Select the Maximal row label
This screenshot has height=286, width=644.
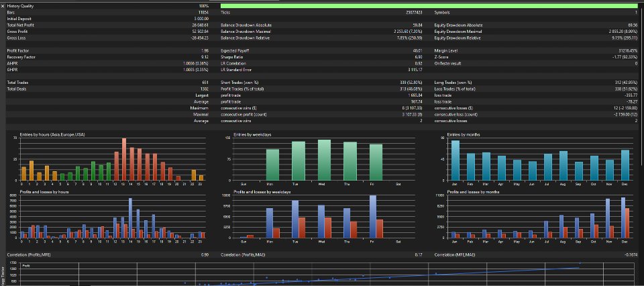click(x=202, y=114)
